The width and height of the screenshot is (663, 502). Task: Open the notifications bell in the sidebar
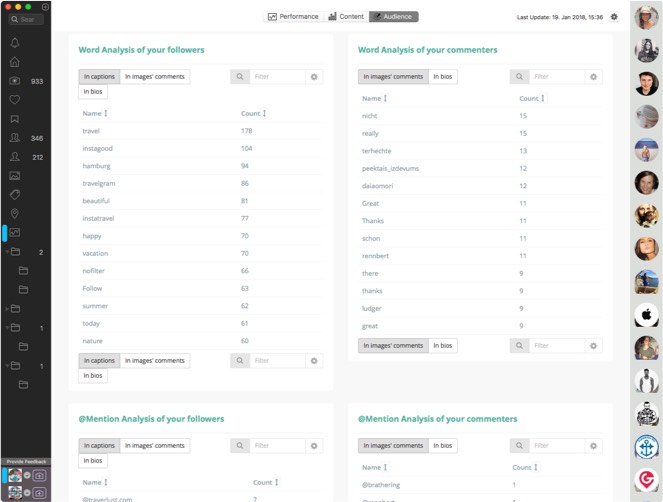(15, 43)
